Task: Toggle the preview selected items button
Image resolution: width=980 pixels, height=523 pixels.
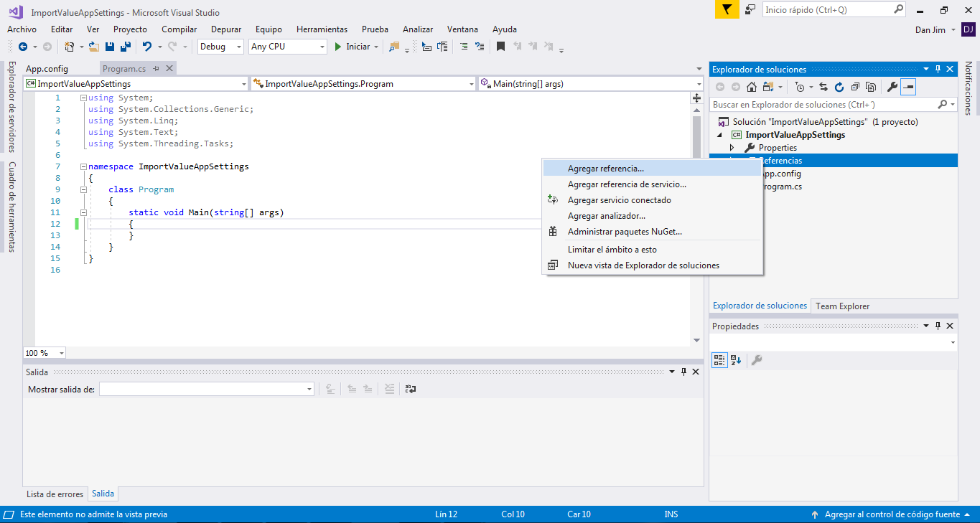Action: (908, 87)
